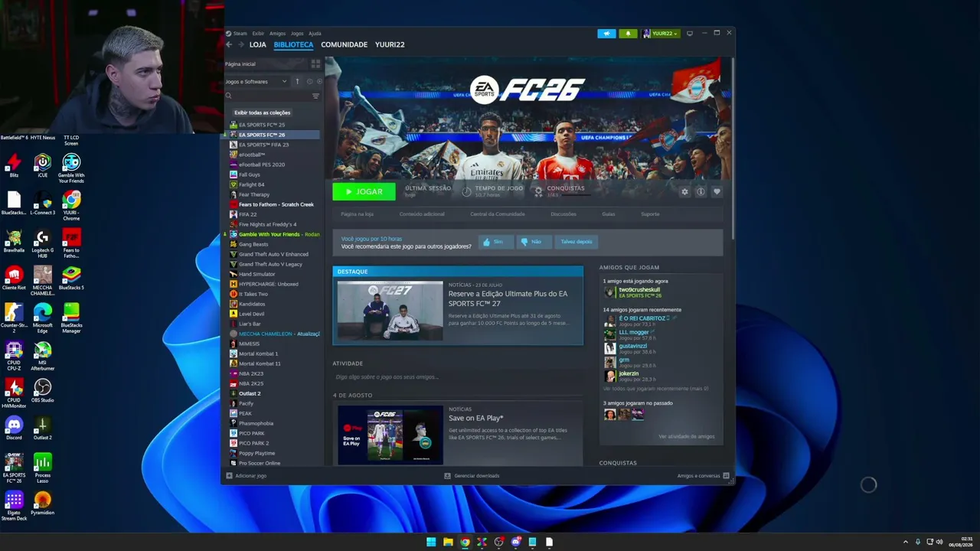Open YUURI22 account dropdown
The width and height of the screenshot is (980, 551).
(661, 34)
